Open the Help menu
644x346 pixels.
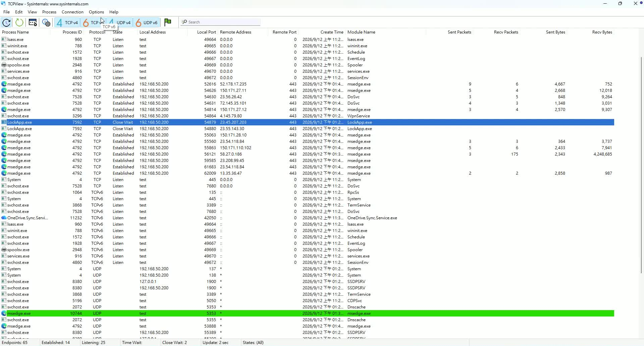coord(114,12)
